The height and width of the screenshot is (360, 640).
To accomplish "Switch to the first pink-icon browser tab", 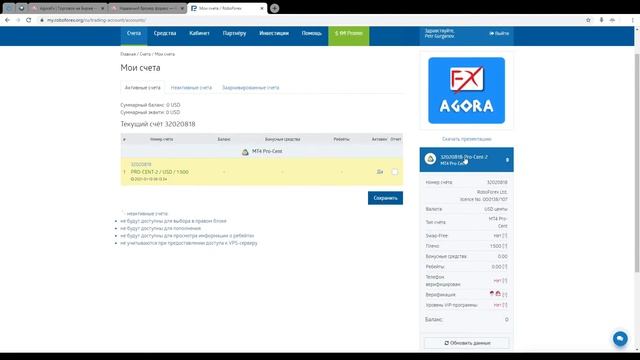I will (68, 8).
